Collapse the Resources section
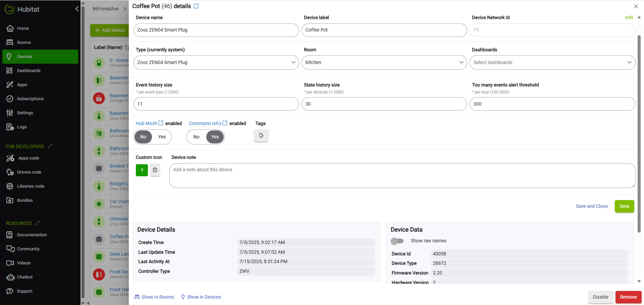644x305 pixels. (38, 223)
